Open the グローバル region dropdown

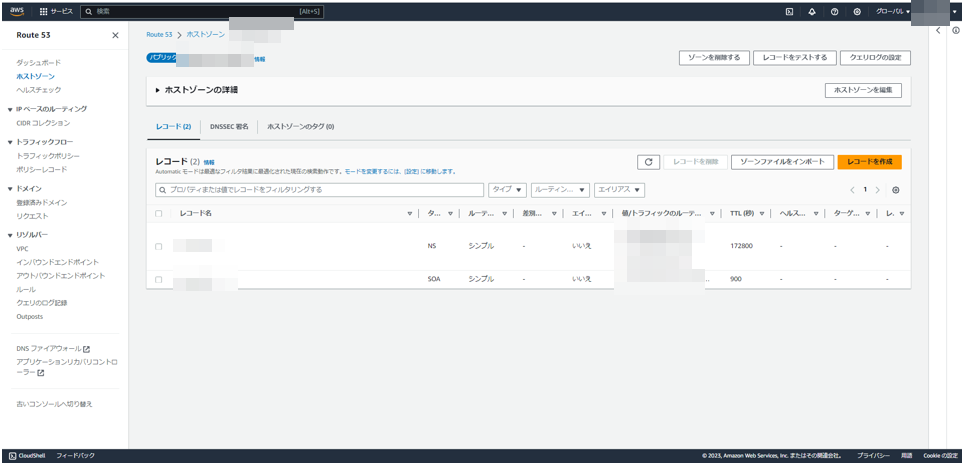point(893,12)
